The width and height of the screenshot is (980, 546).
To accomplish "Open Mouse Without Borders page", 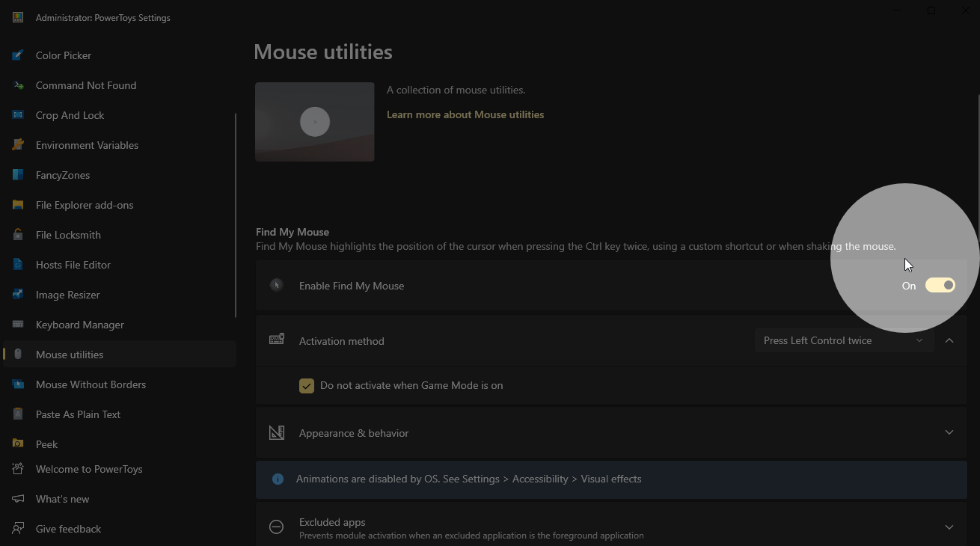I will (x=120, y=384).
